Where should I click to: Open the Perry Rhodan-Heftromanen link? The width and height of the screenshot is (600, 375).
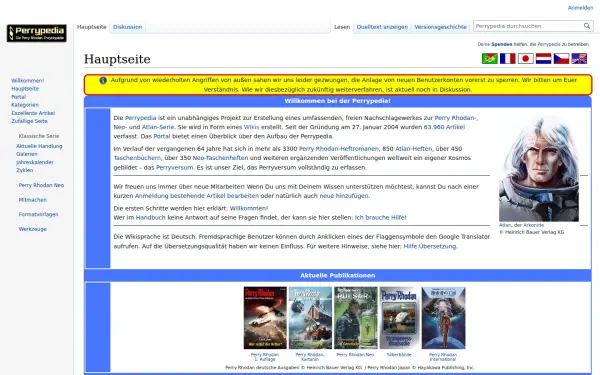pos(339,148)
